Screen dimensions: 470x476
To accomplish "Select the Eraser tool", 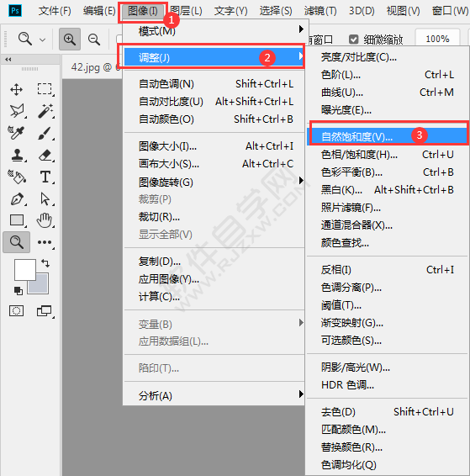I will [45, 155].
